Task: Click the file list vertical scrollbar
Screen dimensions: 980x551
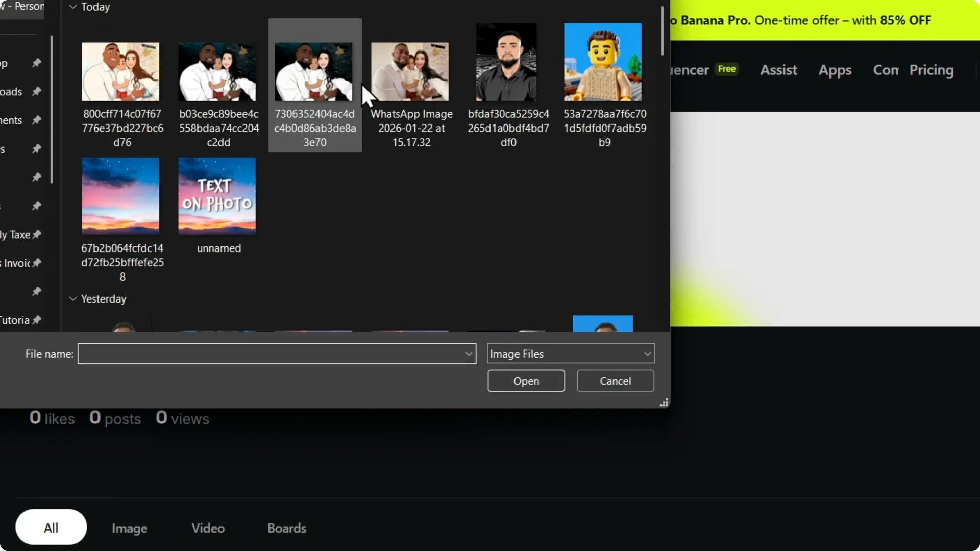Action: tap(662, 31)
